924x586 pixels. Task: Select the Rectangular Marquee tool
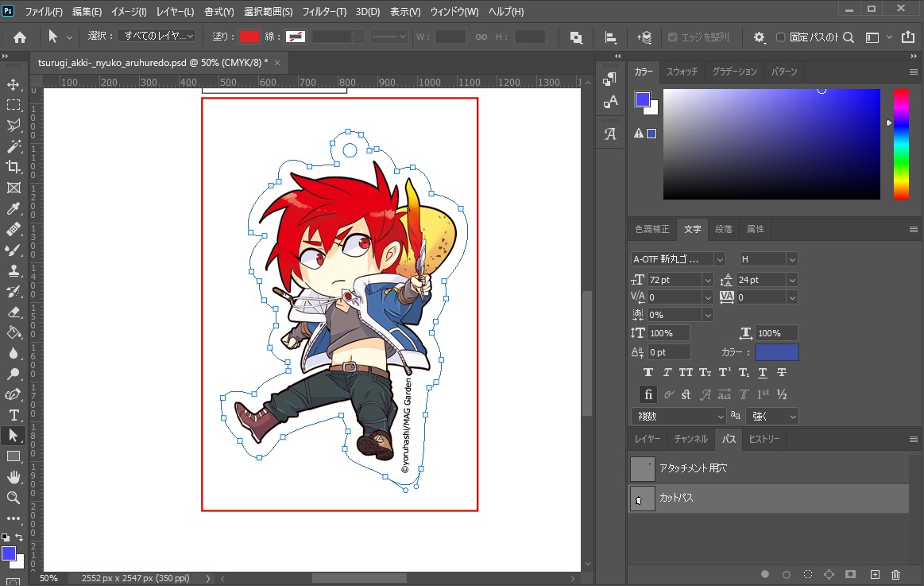coord(13,105)
